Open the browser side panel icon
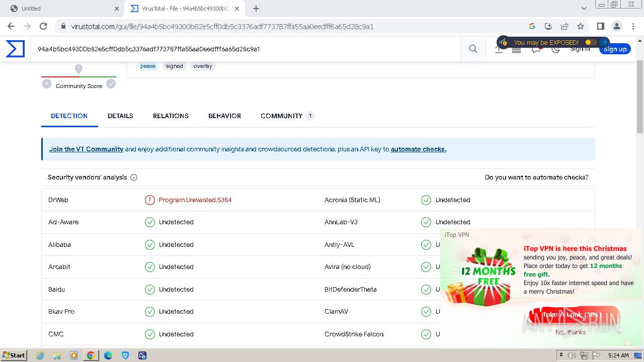This screenshot has width=644, height=362. [600, 26]
